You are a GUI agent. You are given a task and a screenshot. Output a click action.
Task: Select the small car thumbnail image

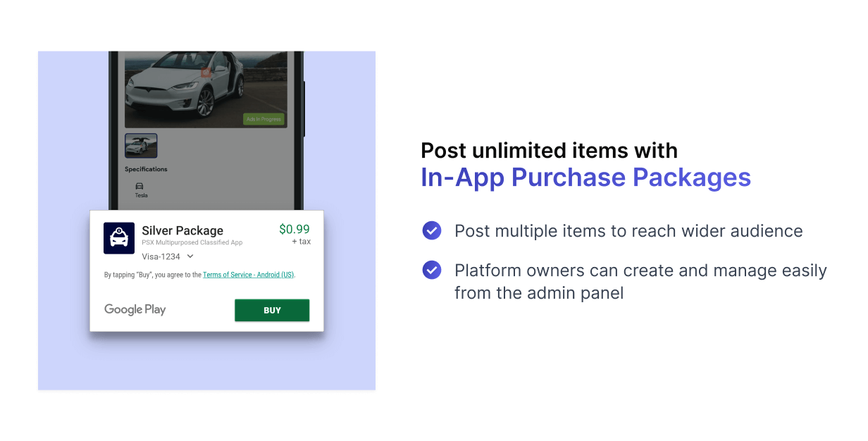(141, 146)
